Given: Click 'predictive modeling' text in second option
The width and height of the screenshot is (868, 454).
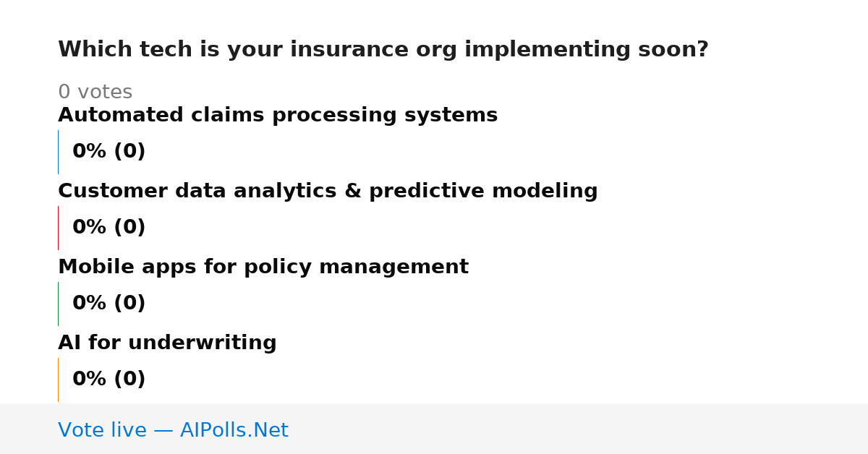Looking at the screenshot, I should (x=483, y=192).
